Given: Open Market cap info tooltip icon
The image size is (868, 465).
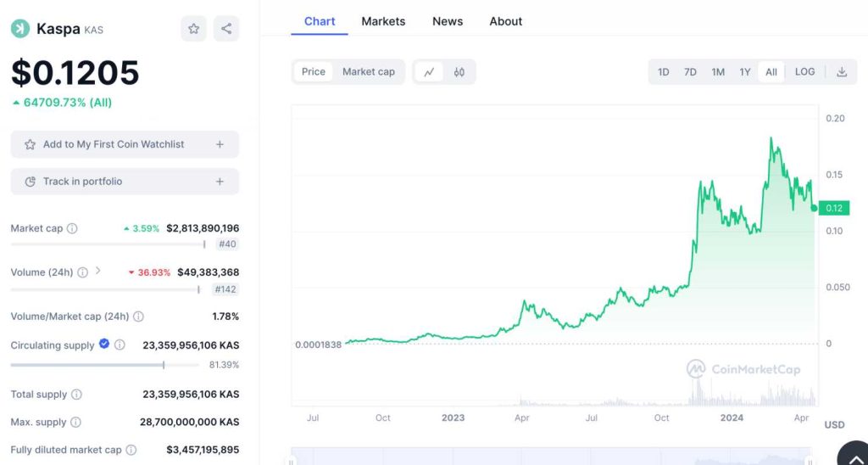Looking at the screenshot, I should point(72,228).
